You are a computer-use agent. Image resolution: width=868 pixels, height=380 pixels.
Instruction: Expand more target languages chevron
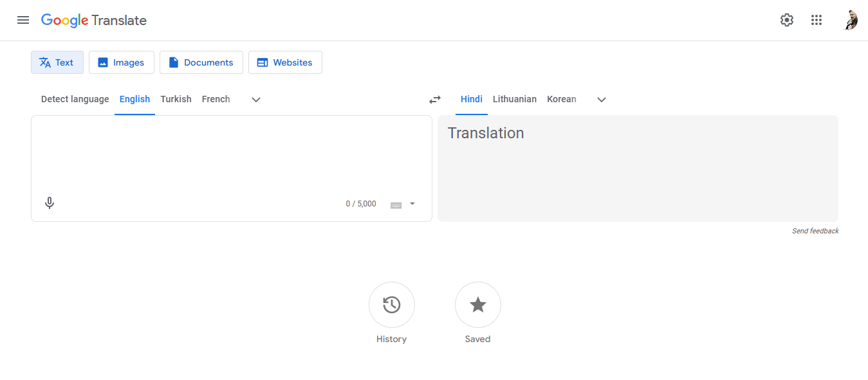coord(602,100)
